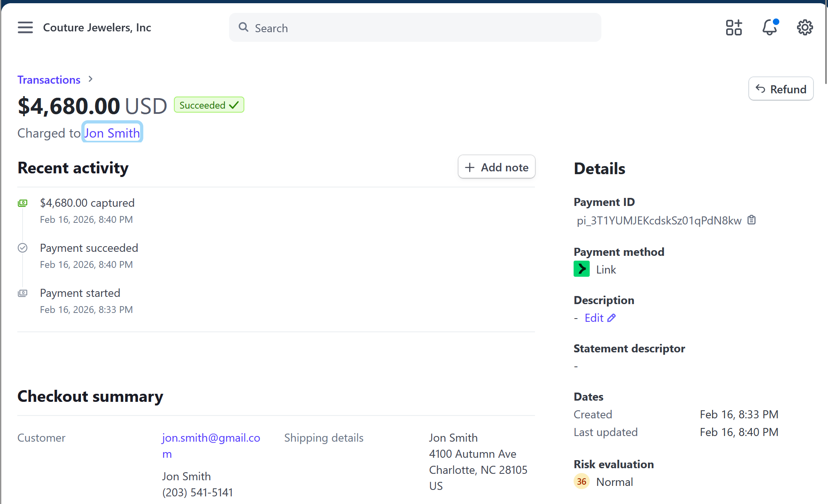Click the captured payment money icon
Image resolution: width=828 pixels, height=504 pixels.
coord(23,203)
